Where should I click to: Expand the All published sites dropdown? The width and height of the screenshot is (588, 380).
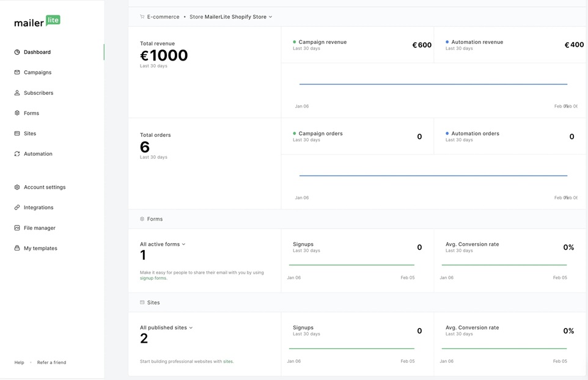click(166, 327)
